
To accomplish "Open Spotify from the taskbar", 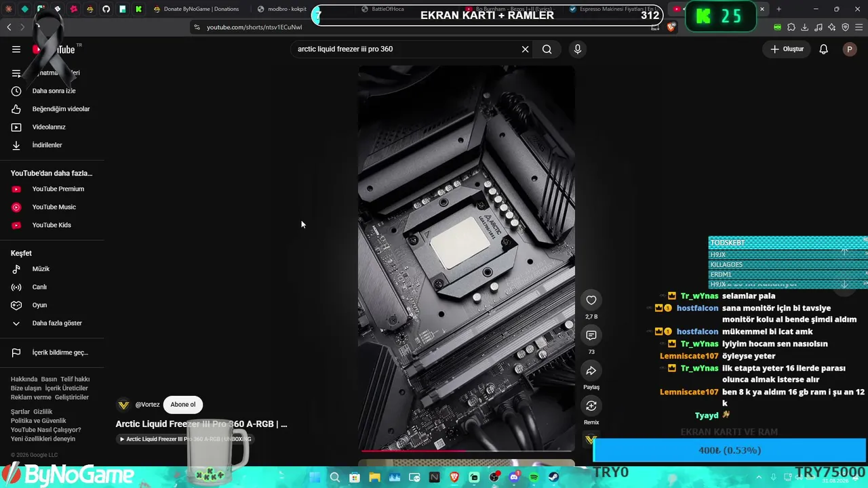I will pyautogui.click(x=534, y=477).
